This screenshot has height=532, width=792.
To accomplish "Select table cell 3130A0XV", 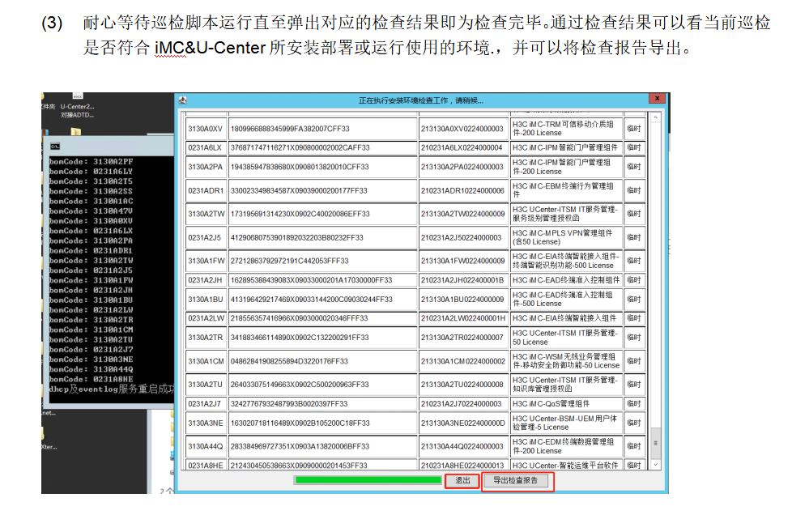I will [x=206, y=129].
